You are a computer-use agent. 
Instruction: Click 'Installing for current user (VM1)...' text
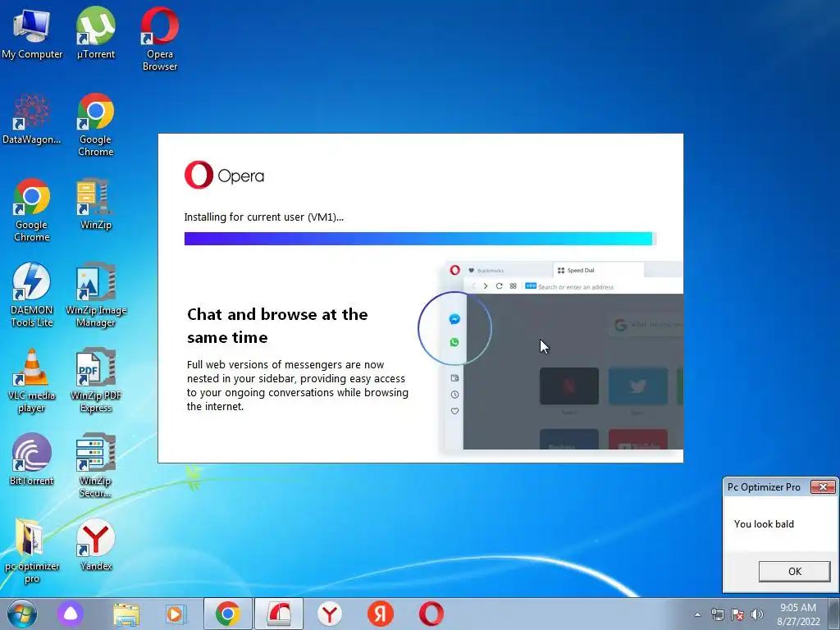tap(263, 217)
